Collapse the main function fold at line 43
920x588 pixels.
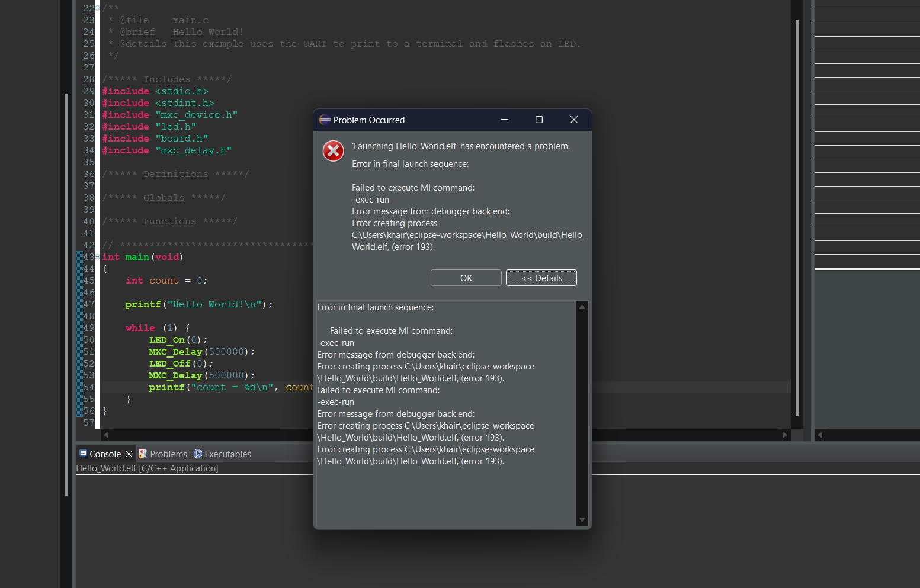pyautogui.click(x=97, y=257)
